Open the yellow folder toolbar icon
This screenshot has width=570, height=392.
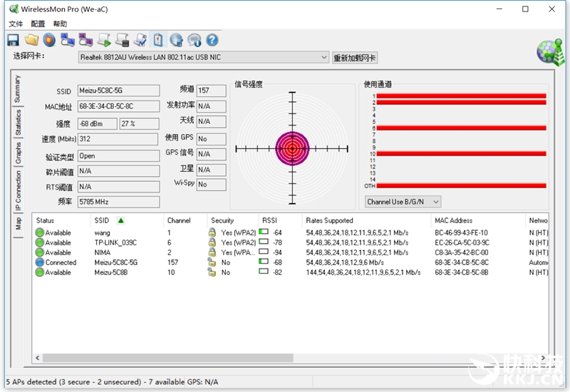[31, 40]
